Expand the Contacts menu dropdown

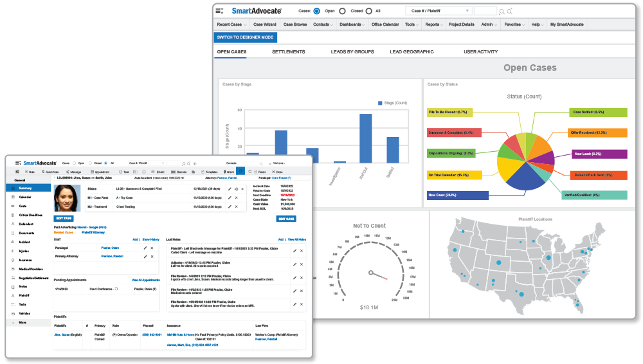[331, 24]
